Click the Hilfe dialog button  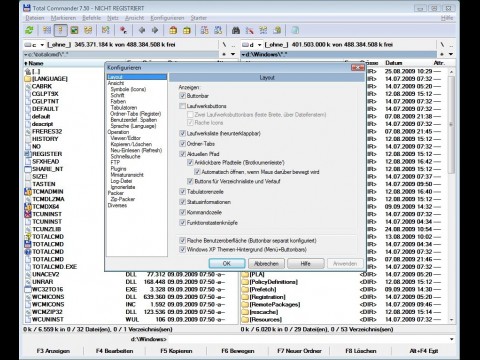coord(305,263)
